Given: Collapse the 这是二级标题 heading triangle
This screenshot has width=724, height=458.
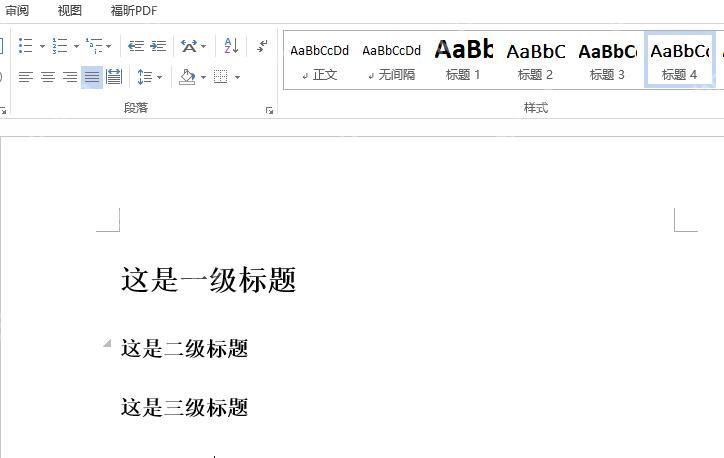Looking at the screenshot, I should [x=108, y=343].
